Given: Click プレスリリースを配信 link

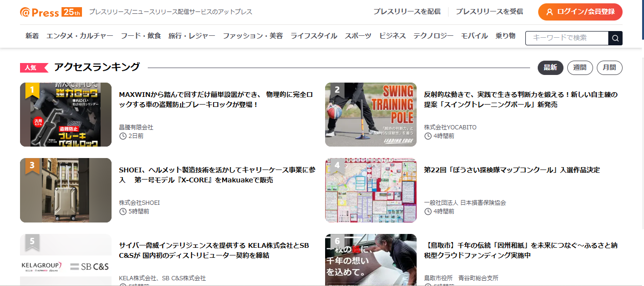Looking at the screenshot, I should [407, 12].
